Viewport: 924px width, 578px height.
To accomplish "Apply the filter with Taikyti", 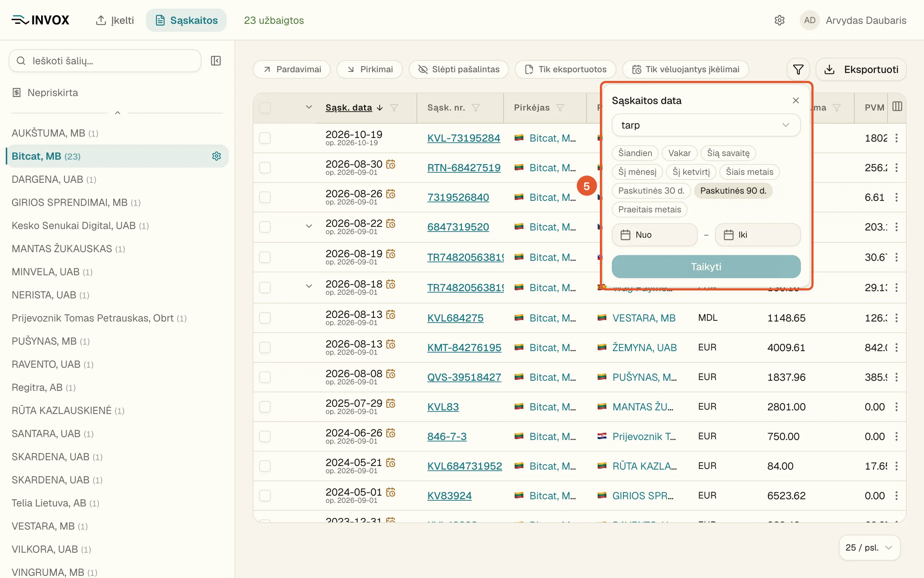I will tap(706, 267).
